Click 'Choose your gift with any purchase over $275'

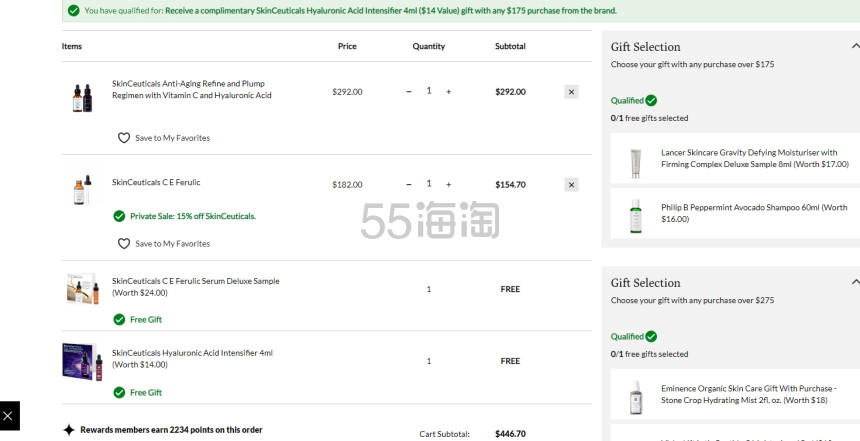click(x=693, y=300)
